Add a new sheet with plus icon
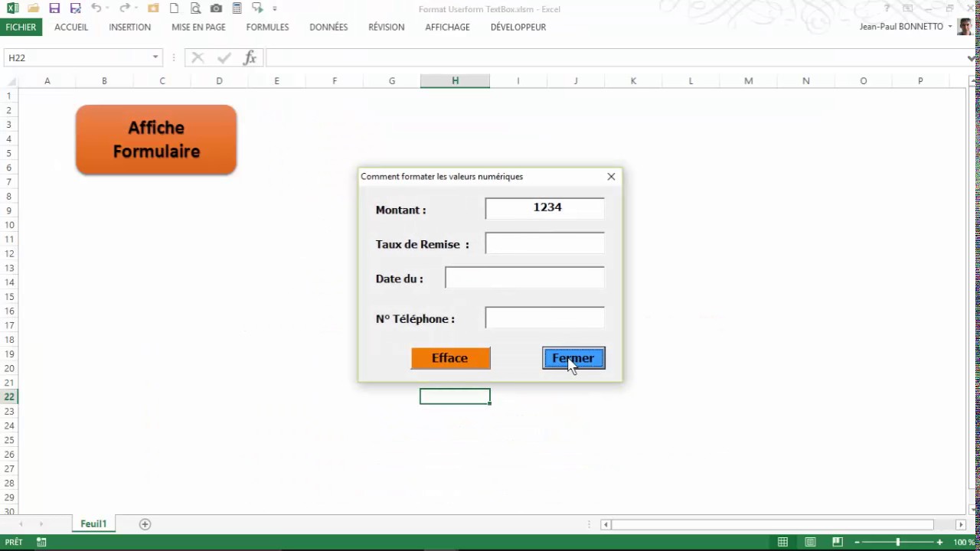This screenshot has height=551, width=980. (x=145, y=524)
